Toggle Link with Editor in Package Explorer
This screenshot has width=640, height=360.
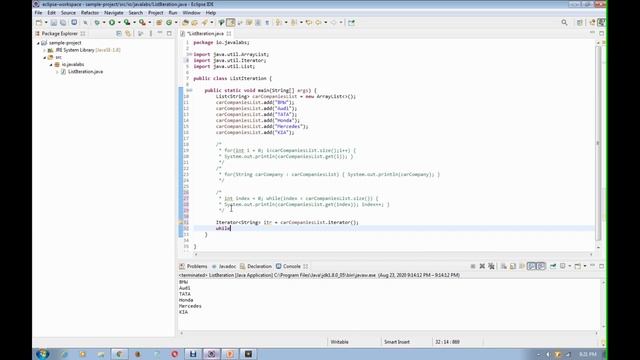128,33
